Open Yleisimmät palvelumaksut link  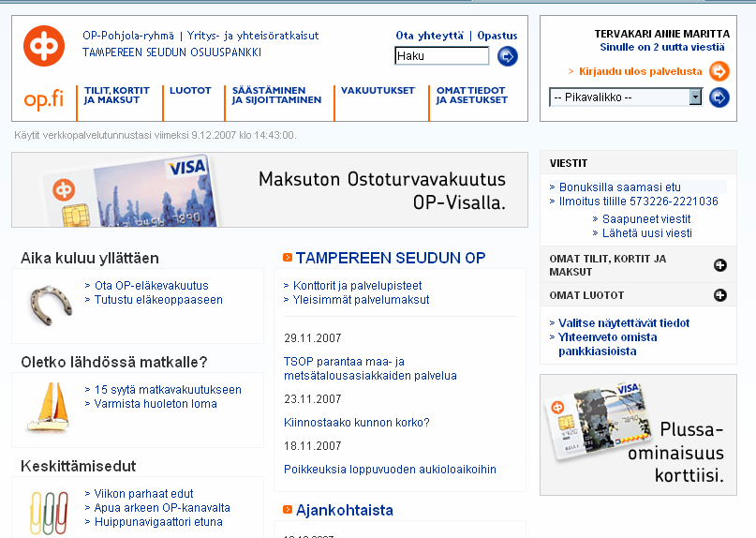pyautogui.click(x=361, y=300)
